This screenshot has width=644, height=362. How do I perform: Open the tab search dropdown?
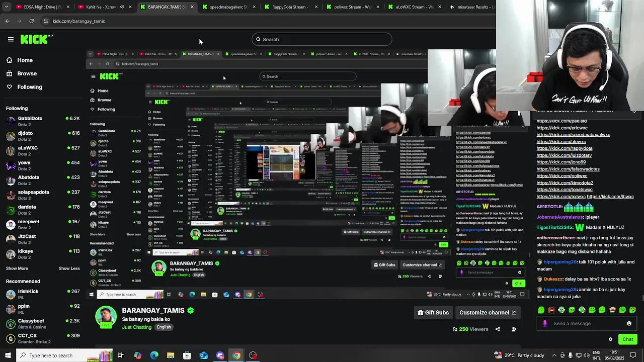pos(7,7)
